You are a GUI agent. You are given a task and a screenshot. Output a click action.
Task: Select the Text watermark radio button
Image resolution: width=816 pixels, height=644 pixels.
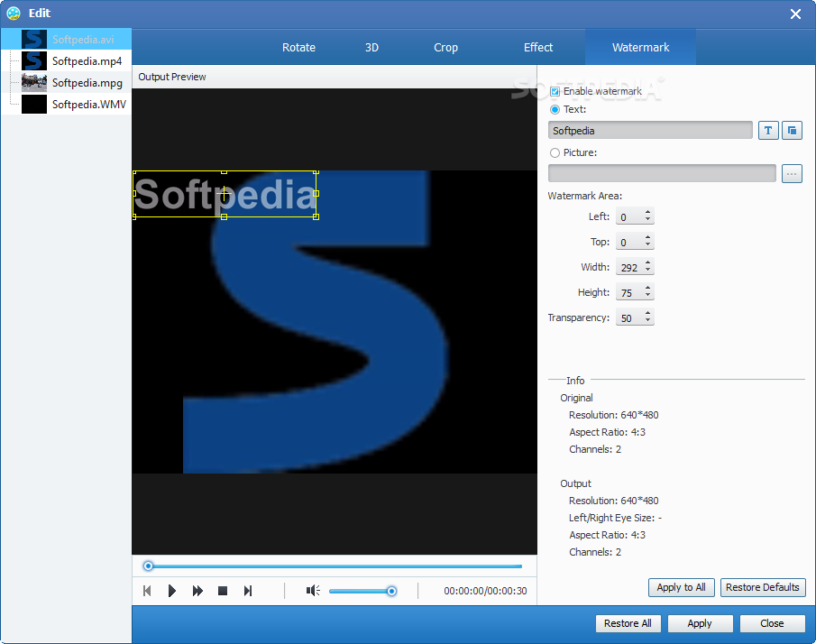click(x=555, y=109)
